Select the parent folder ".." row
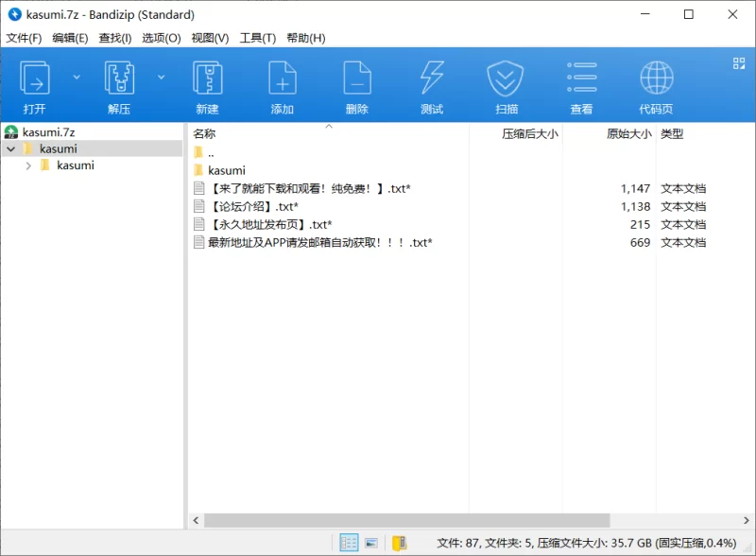This screenshot has width=756, height=556. [211, 153]
